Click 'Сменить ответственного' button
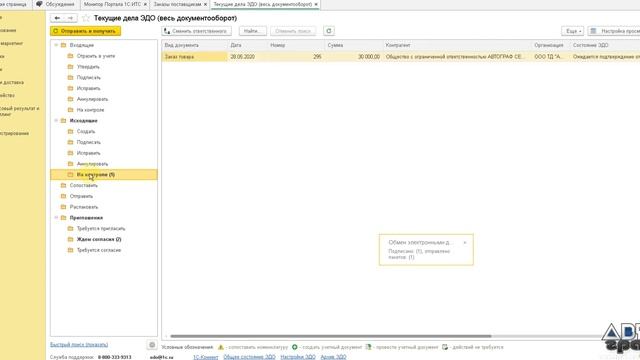This screenshot has width=640, height=360. click(197, 31)
